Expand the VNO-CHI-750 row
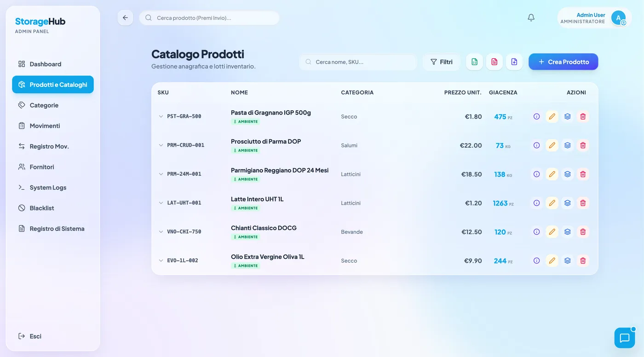The width and height of the screenshot is (644, 357). pyautogui.click(x=161, y=232)
